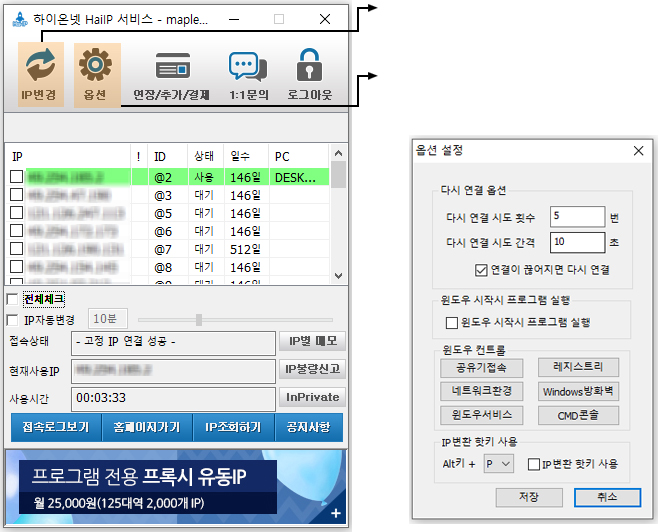
Task: Click the IP변경 refresh arrows icon
Action: coord(40,65)
